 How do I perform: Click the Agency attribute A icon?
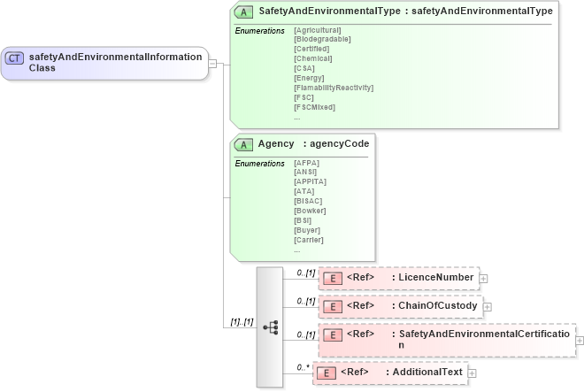tap(241, 143)
